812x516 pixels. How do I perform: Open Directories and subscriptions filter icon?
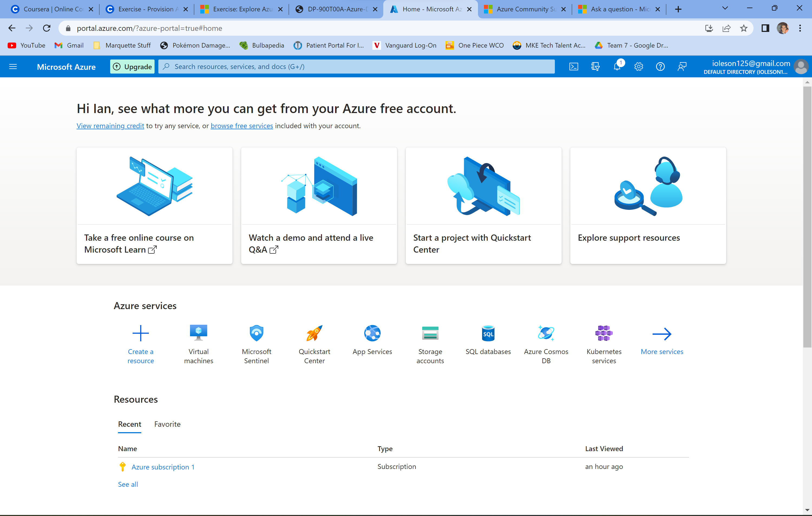click(x=595, y=67)
